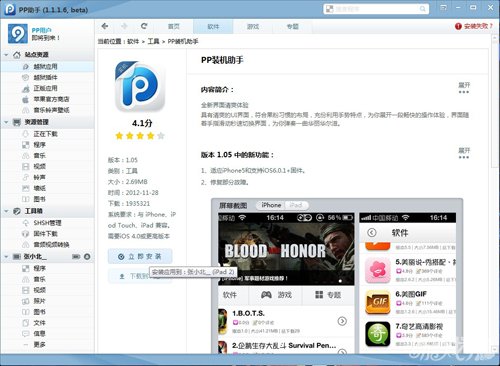Viewport: 500px width, 366px height.
Task: Click the 文件 icon under 张小北_ device
Action: coord(26,323)
